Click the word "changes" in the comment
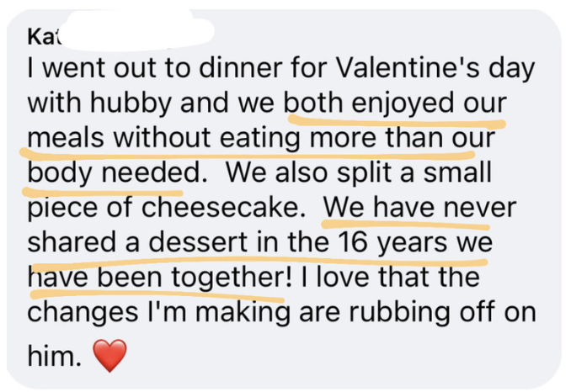Image resolution: width=571 pixels, height=392 pixels. (x=83, y=314)
